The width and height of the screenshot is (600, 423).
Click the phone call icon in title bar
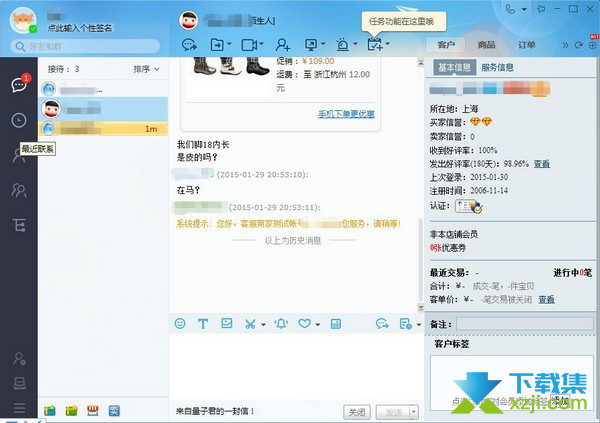[x=510, y=9]
